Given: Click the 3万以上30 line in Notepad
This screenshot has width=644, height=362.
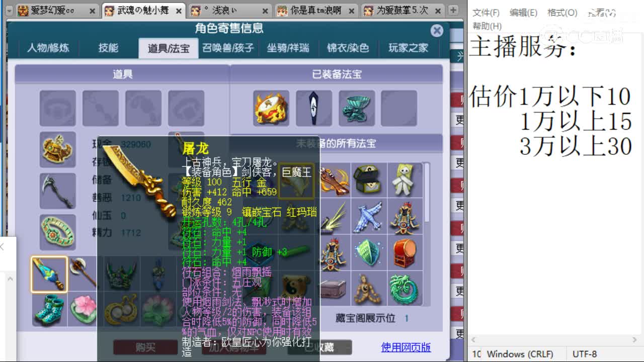Looking at the screenshot, I should [x=576, y=146].
